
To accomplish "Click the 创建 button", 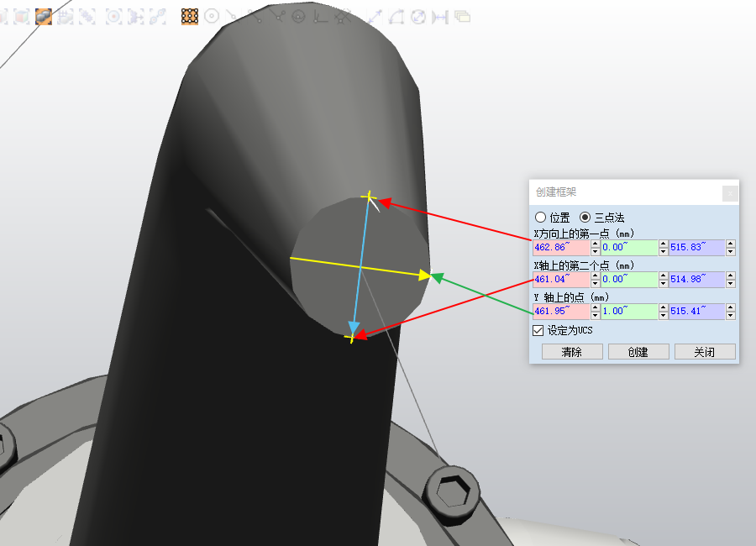I will [638, 352].
